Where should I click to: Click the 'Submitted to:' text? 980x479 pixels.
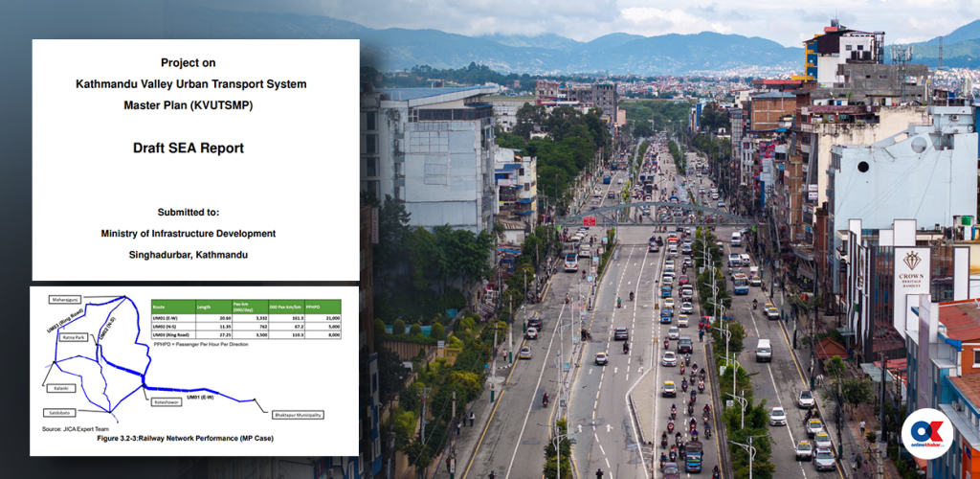click(x=189, y=212)
